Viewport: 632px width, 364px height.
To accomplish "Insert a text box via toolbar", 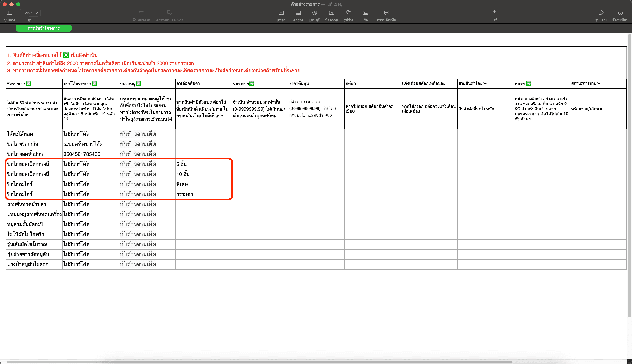I will tap(331, 13).
